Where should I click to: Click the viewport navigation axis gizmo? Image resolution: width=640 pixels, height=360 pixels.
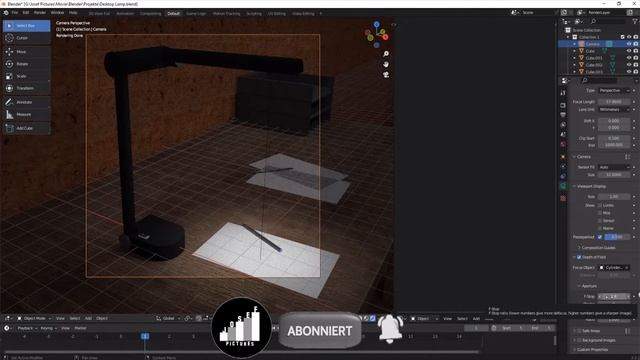coord(377,35)
